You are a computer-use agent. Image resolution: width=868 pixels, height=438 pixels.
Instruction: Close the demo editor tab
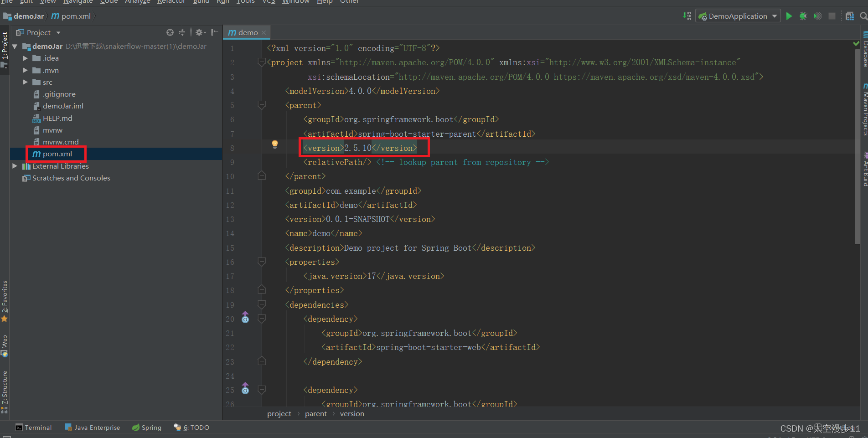(263, 32)
